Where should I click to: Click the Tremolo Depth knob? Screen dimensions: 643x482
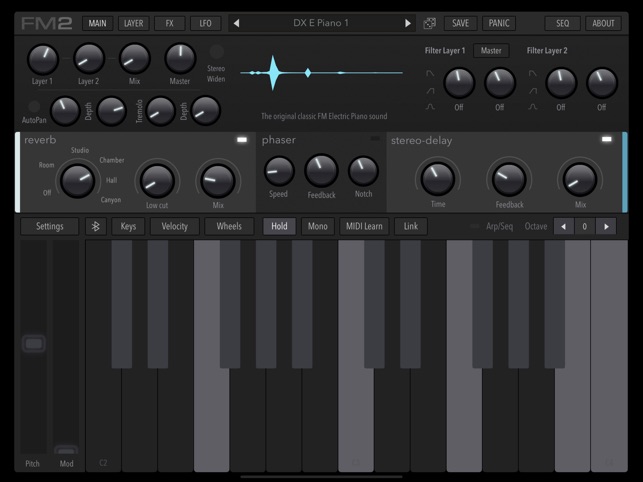(206, 111)
